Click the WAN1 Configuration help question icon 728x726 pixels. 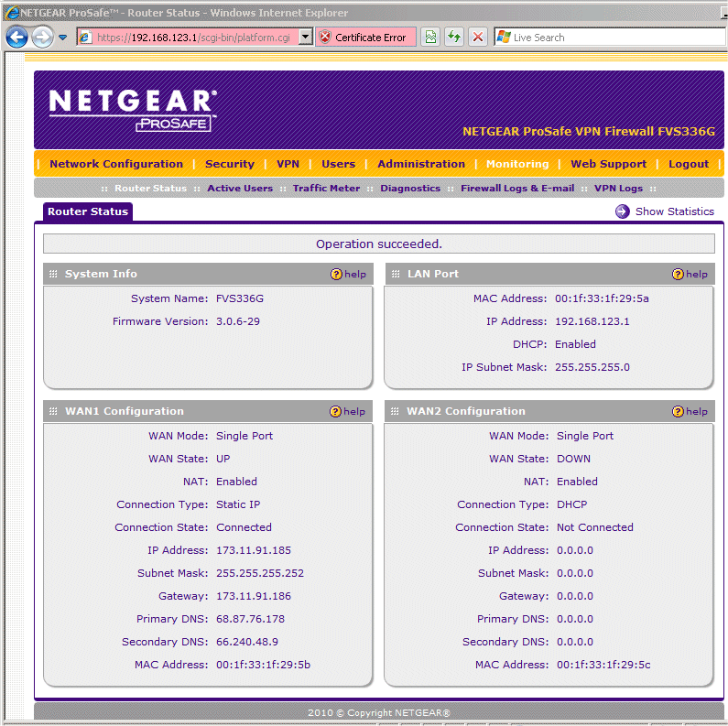(335, 411)
